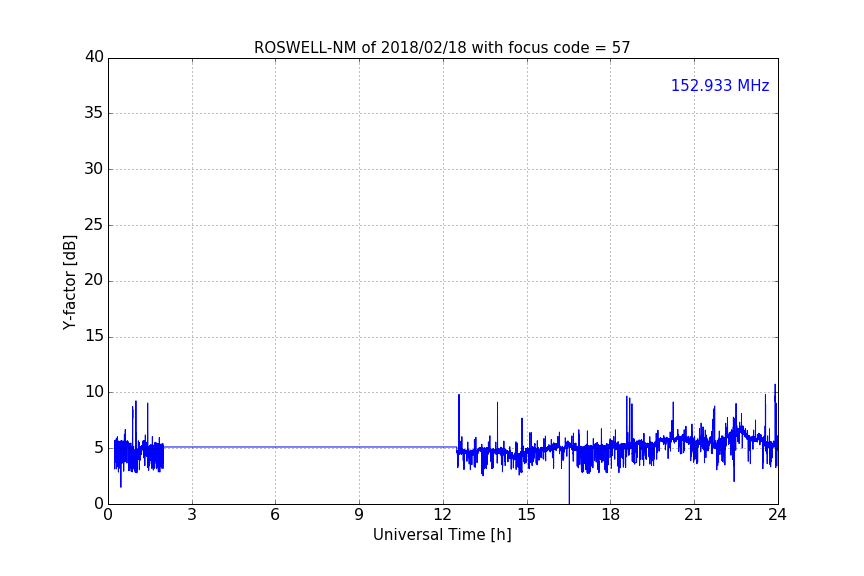Click the plot title 'ROSWELL-NM of 2018/02/18 with focus code = 57'
Image resolution: width=864 pixels, height=576 pixels.
click(x=442, y=48)
